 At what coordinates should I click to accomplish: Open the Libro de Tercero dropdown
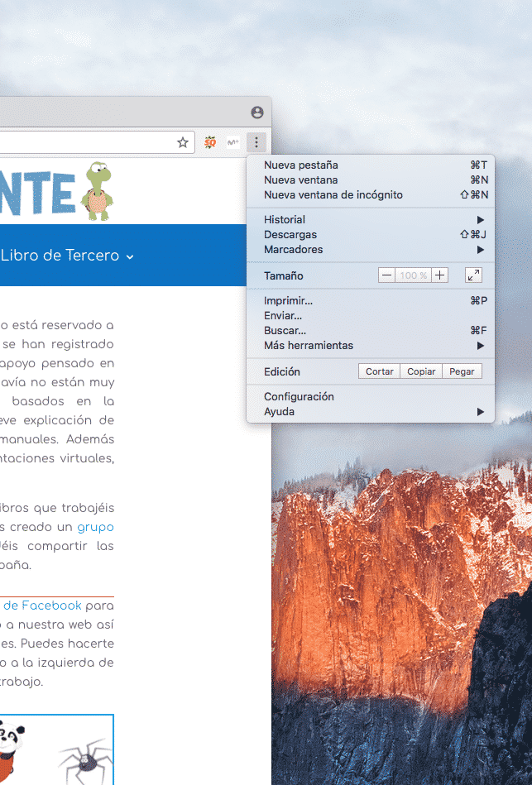tap(67, 256)
